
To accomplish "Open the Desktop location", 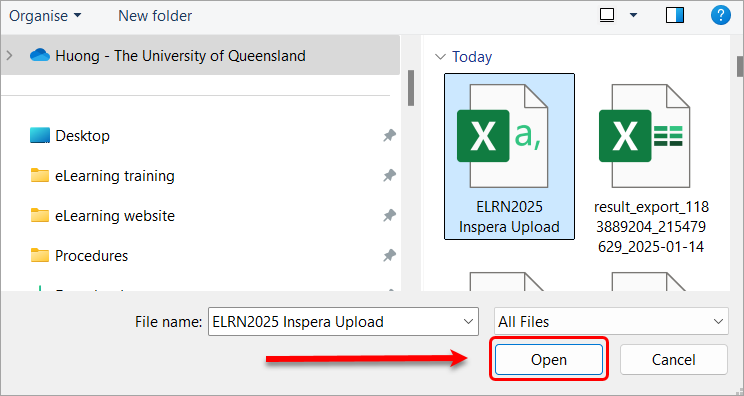I will 83,136.
